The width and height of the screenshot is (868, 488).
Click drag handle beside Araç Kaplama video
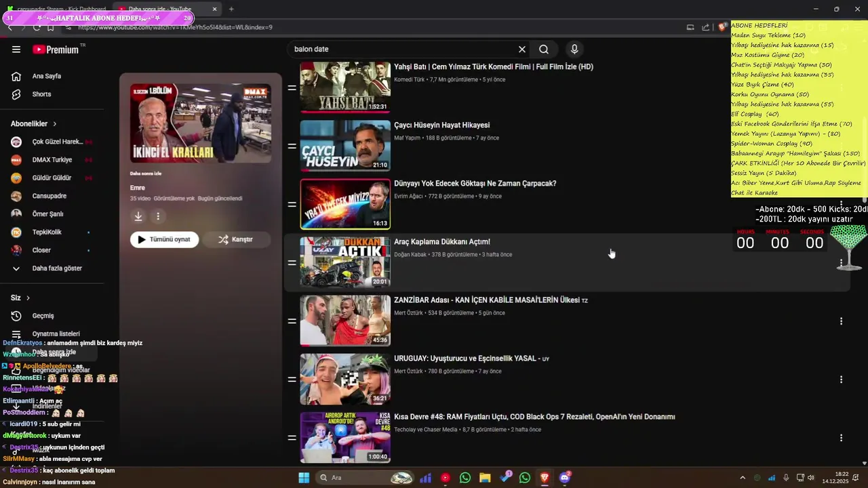tap(292, 263)
